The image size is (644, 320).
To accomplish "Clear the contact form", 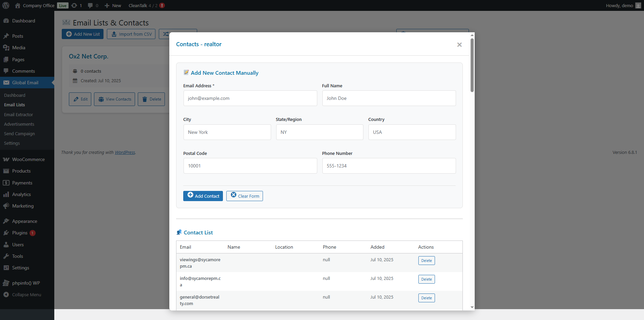I will pyautogui.click(x=245, y=196).
